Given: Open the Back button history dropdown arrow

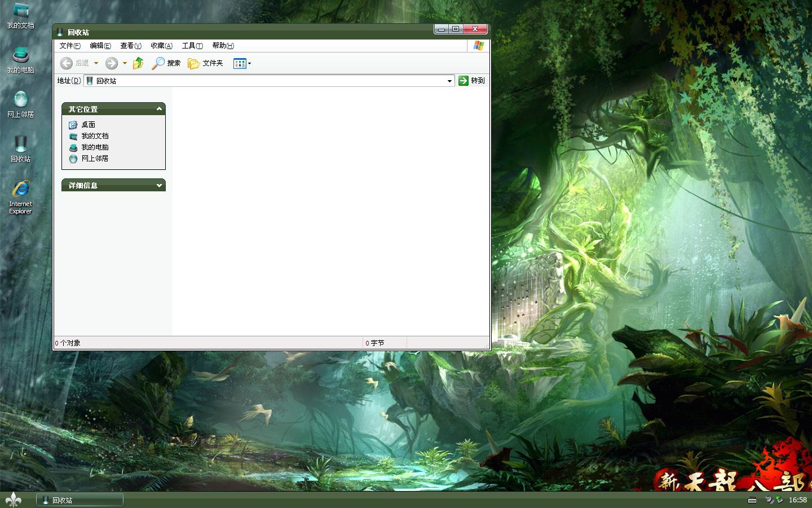Looking at the screenshot, I should pos(96,63).
